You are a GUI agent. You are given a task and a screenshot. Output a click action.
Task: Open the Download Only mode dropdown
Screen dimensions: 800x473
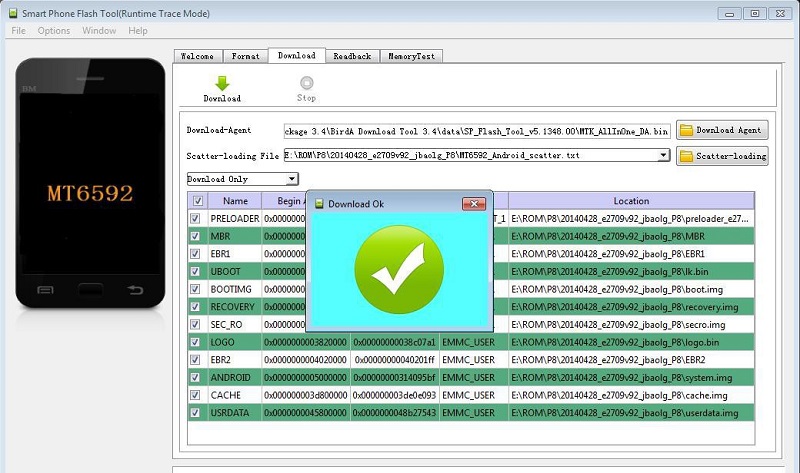pos(242,179)
